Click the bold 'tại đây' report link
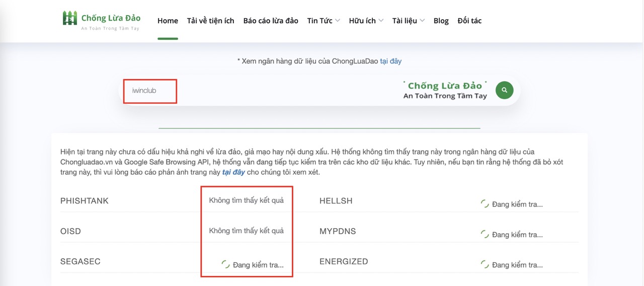Image resolution: width=644 pixels, height=286 pixels. [233, 172]
